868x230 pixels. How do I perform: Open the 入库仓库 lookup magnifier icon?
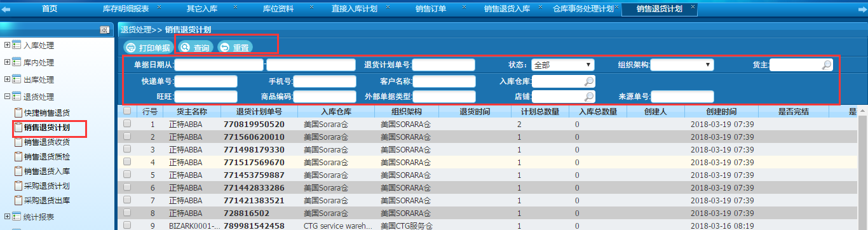[x=589, y=81]
